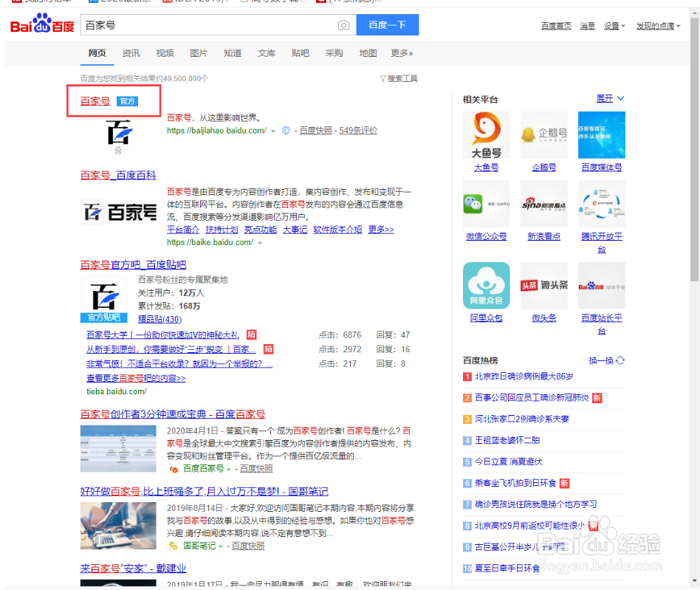The height and width of the screenshot is (590, 700).
Task: Open 查看更多百家号吧的内容>> link
Action: (x=136, y=378)
